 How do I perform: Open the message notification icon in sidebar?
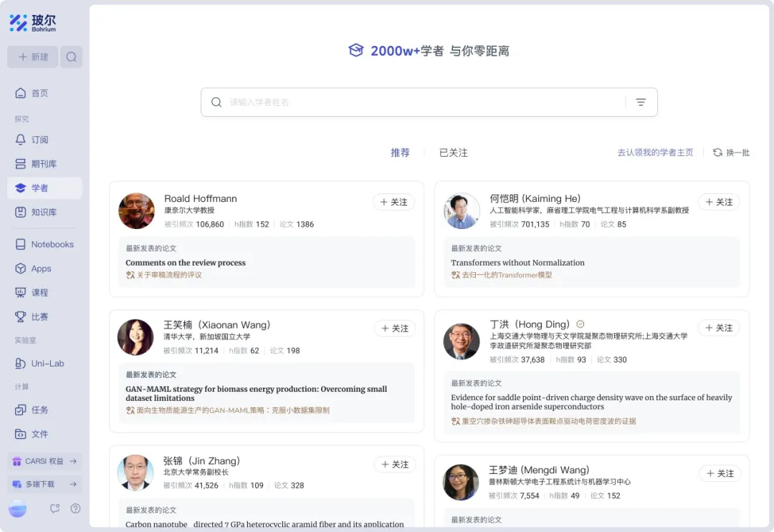tap(55, 508)
